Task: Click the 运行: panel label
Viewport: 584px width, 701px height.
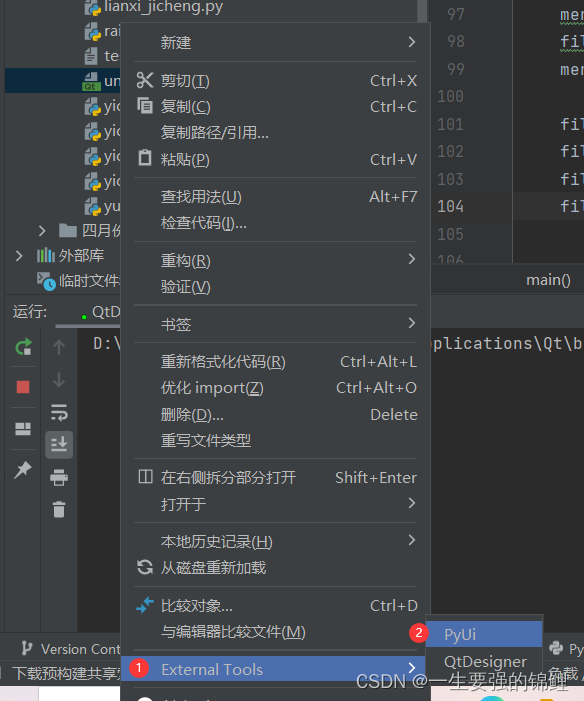Action: 30,312
